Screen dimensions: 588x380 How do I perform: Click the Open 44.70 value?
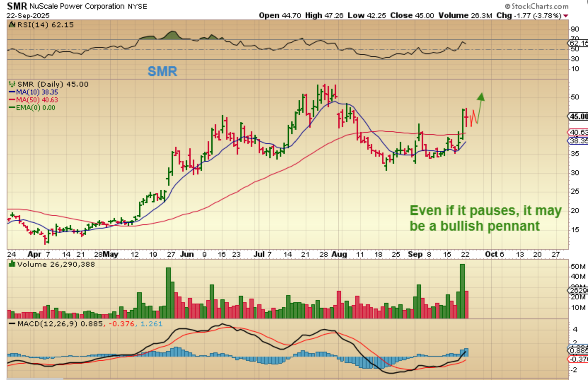coord(280,16)
